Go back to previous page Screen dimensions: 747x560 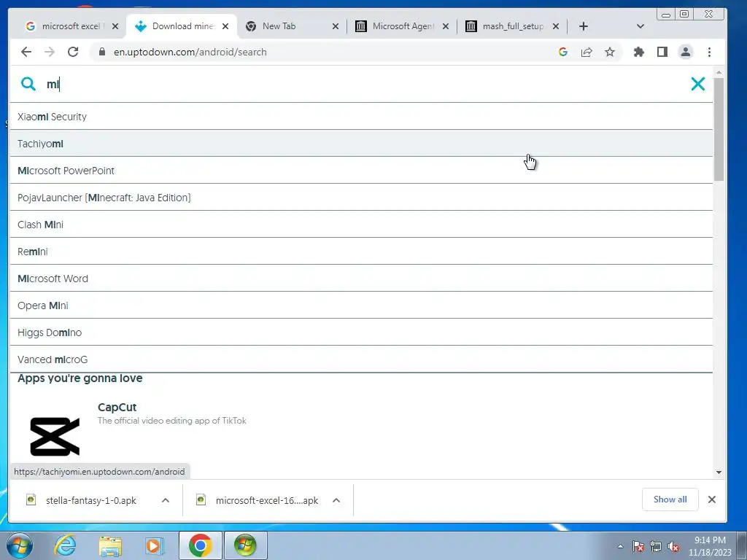(x=26, y=52)
